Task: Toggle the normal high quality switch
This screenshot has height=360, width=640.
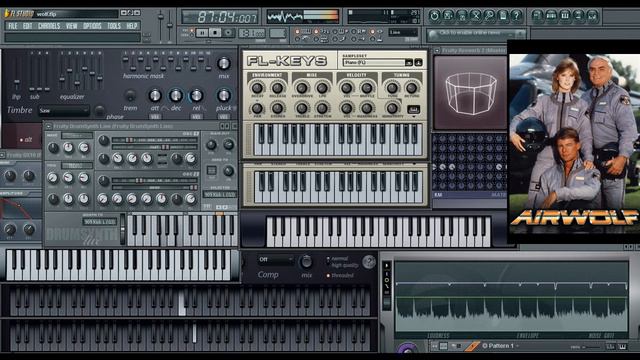Action: click(328, 261)
